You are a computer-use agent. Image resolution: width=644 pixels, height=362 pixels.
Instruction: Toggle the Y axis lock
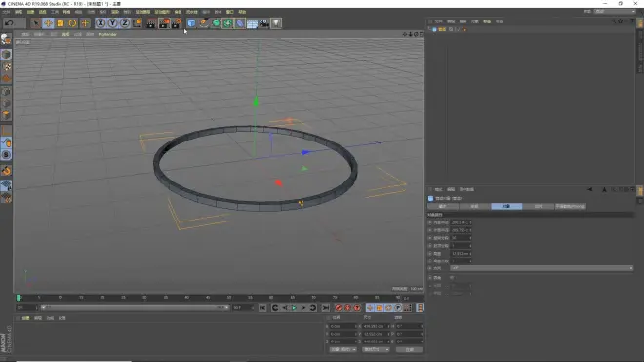point(112,23)
